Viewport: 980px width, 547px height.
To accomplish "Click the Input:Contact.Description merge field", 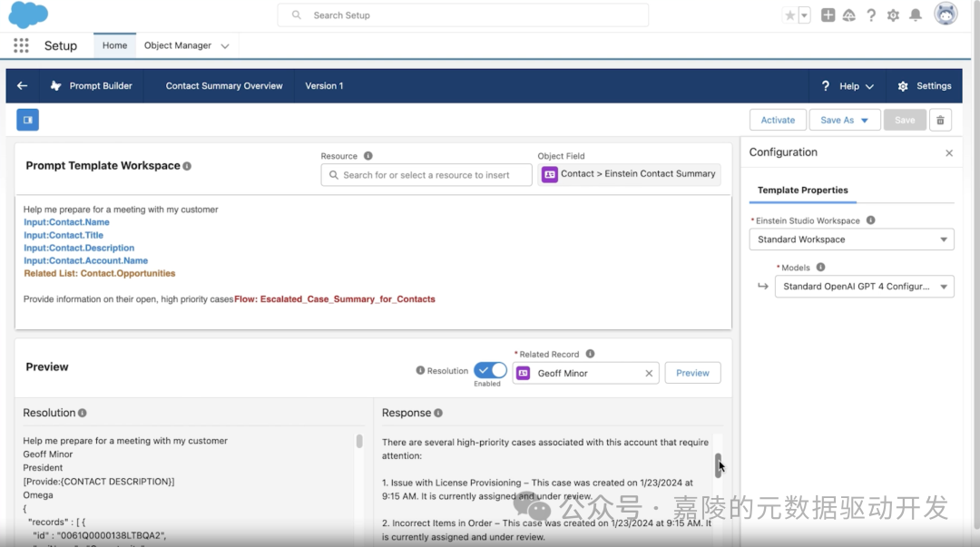I will [79, 248].
